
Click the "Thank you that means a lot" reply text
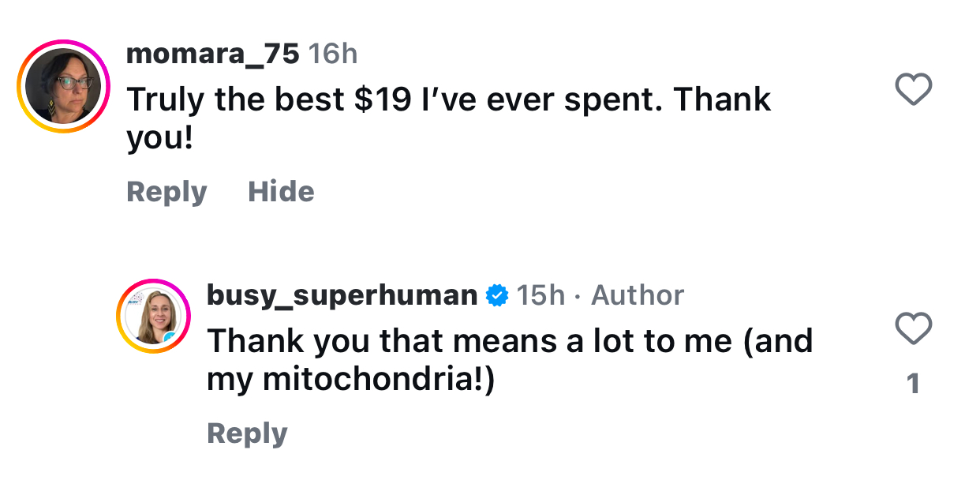[x=509, y=341]
